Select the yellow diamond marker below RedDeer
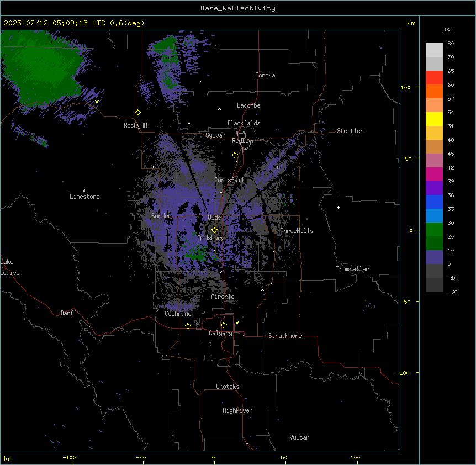 click(x=235, y=155)
